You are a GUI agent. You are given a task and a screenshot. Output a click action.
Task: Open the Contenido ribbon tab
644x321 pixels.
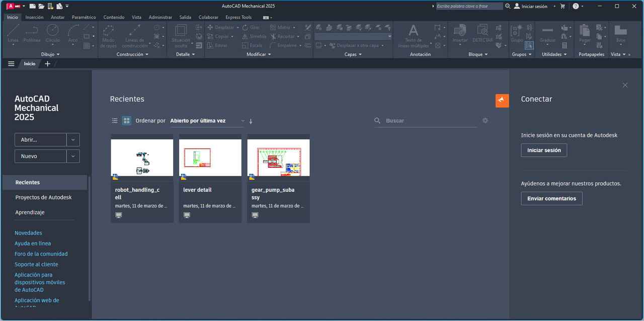(114, 17)
